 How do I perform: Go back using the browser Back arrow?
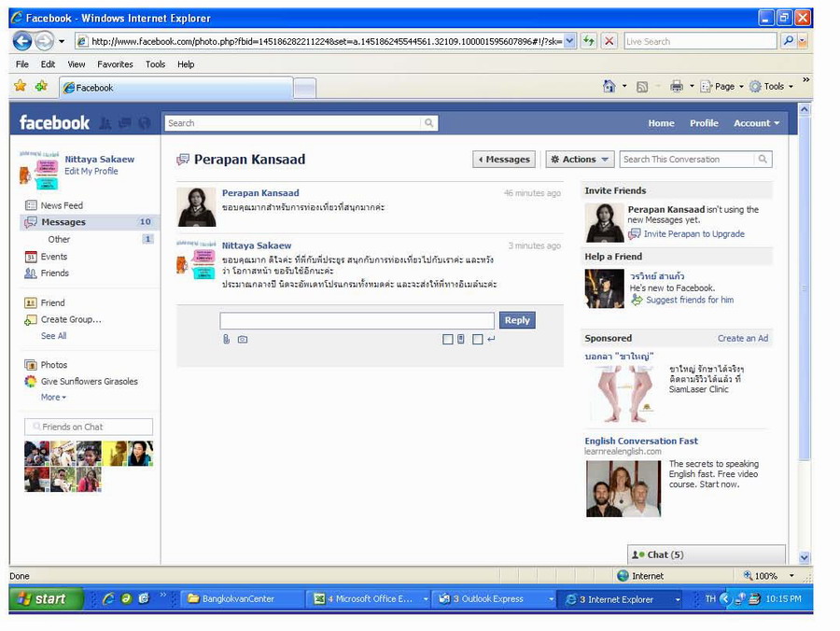(x=22, y=41)
